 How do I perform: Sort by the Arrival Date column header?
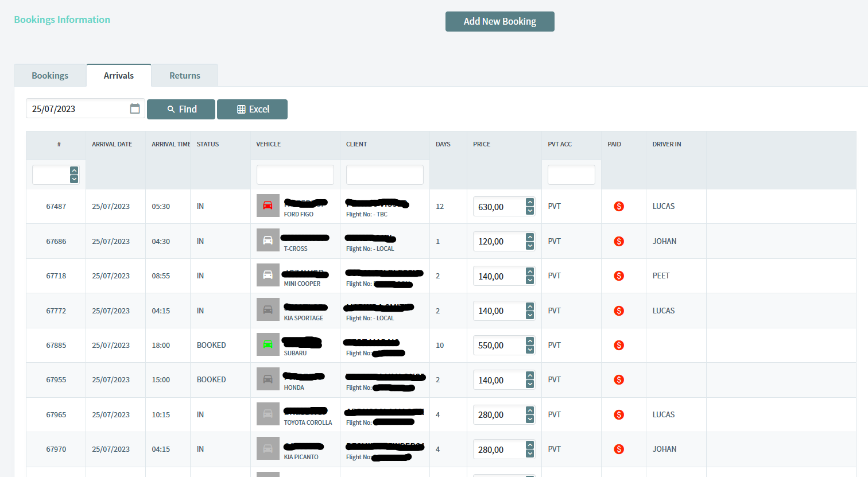[112, 144]
